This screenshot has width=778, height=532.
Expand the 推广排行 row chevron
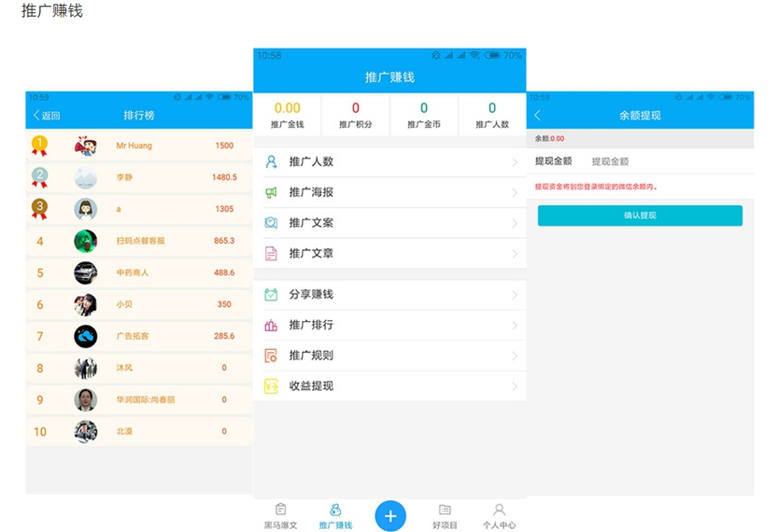pyautogui.click(x=515, y=326)
